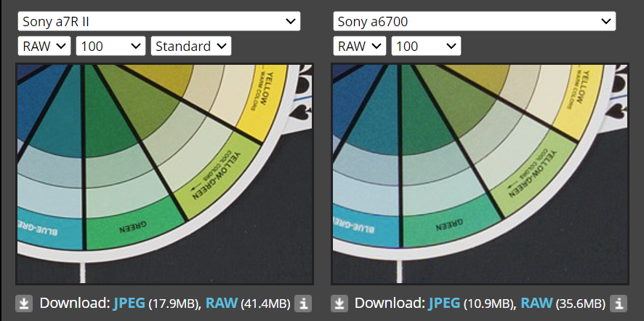Image resolution: width=644 pixels, height=321 pixels.
Task: Download the 35.6MB RAW file
Action: point(537,303)
